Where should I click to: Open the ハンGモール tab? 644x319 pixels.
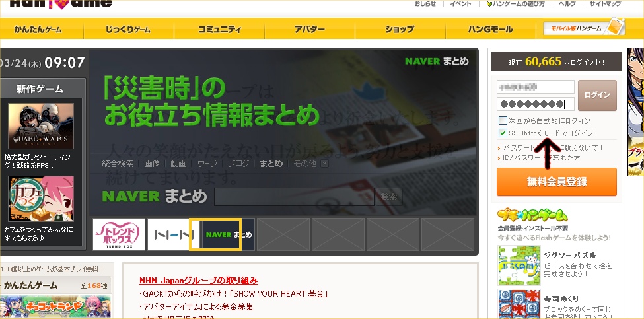pyautogui.click(x=490, y=30)
